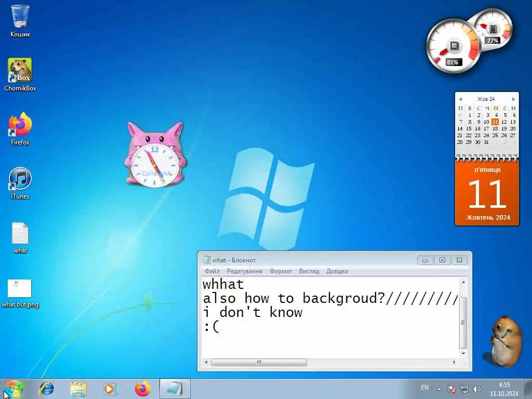Screen dimensions: 532x399
Task: Select day 25 in the calendar gadget
Action: tap(495, 136)
